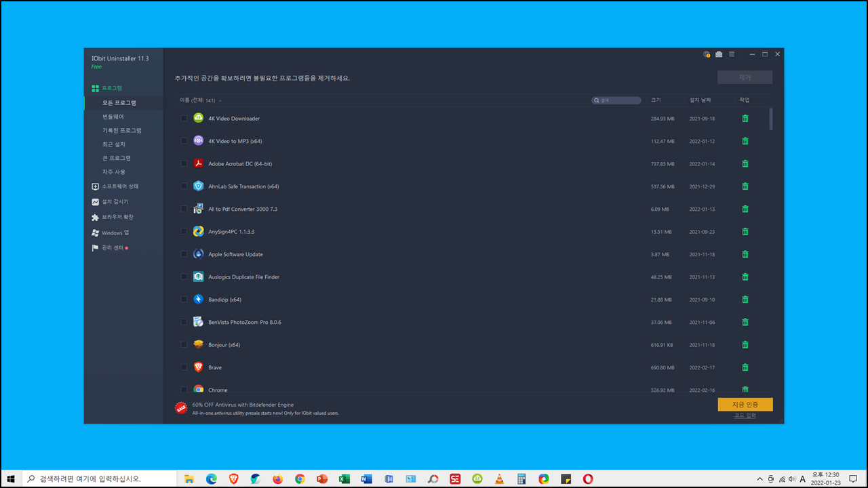Screen dimensions: 868x488
Task: Check All to Pdf Converter 3000 checkbox
Action: pos(184,209)
